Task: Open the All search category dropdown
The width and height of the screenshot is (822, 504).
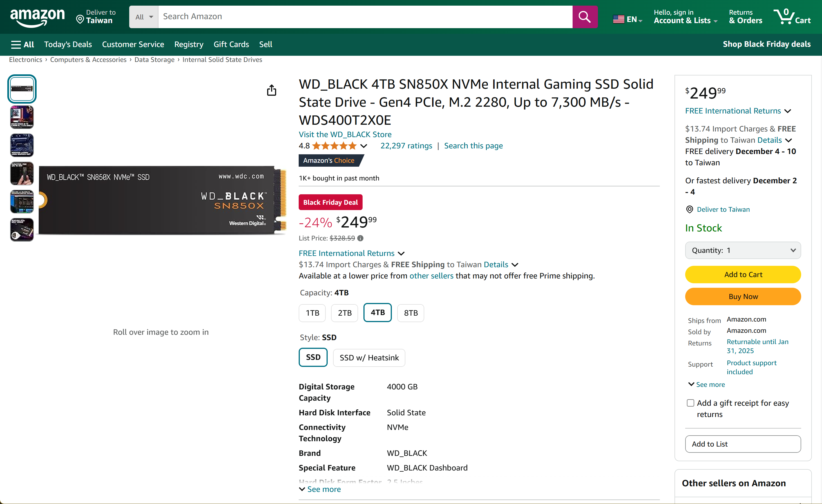Action: (144, 17)
